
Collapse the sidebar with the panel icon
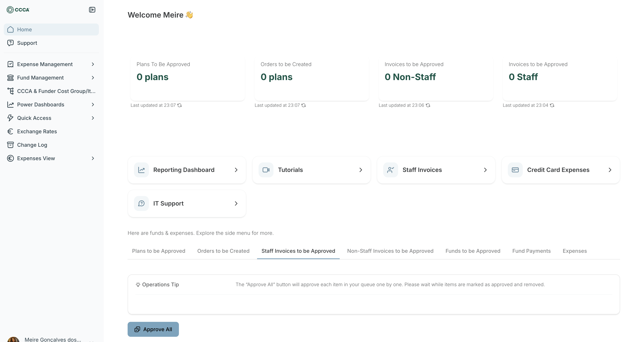click(92, 10)
